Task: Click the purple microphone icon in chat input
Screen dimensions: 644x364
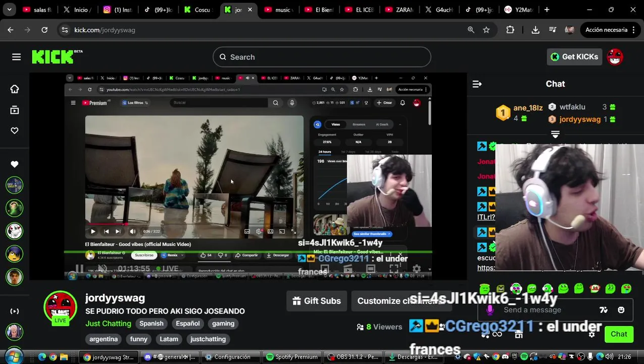Action: 489,310
